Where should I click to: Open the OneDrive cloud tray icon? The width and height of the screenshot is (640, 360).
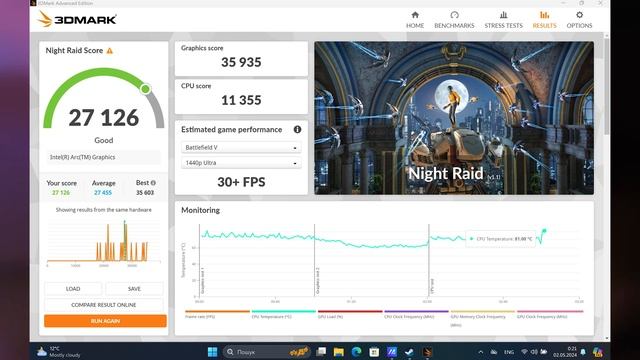tap(493, 352)
